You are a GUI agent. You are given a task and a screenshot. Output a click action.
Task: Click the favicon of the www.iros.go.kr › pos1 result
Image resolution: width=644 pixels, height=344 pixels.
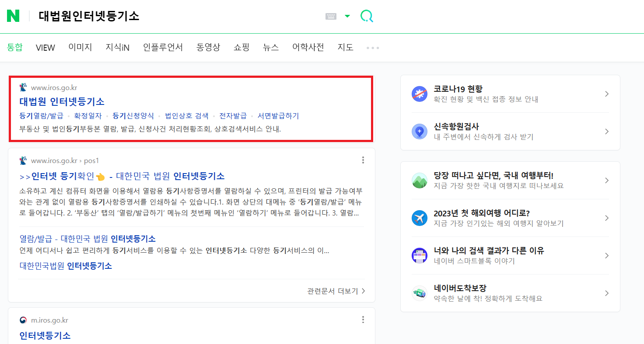(x=23, y=160)
